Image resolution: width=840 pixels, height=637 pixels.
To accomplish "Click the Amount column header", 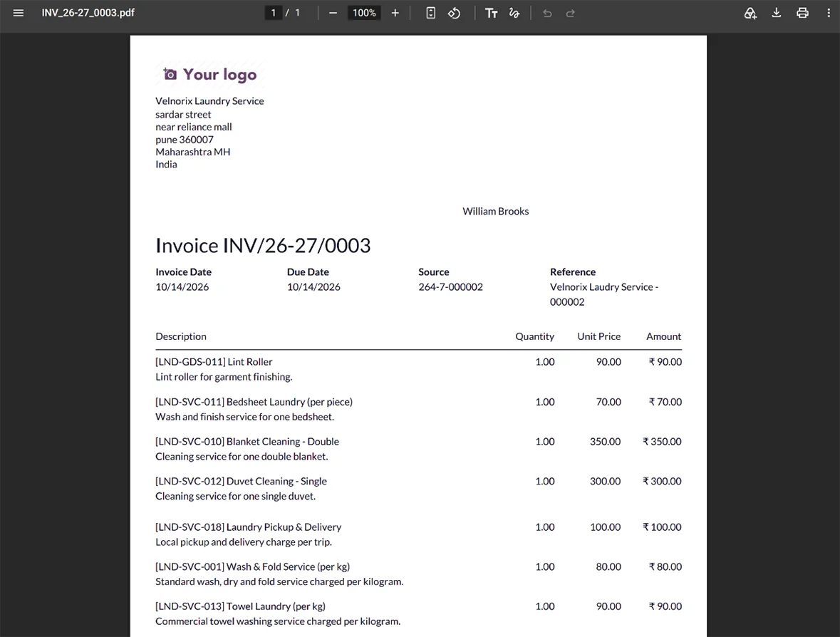I will [x=664, y=336].
